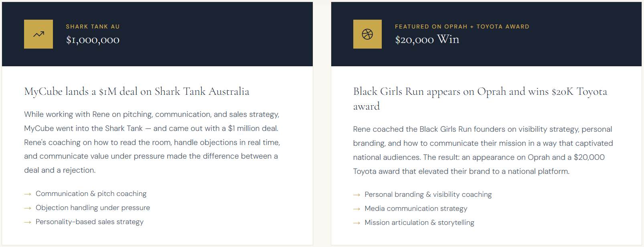Open the MyCube Shark Tank Australia heading
The image size is (644, 247).
[x=137, y=92]
